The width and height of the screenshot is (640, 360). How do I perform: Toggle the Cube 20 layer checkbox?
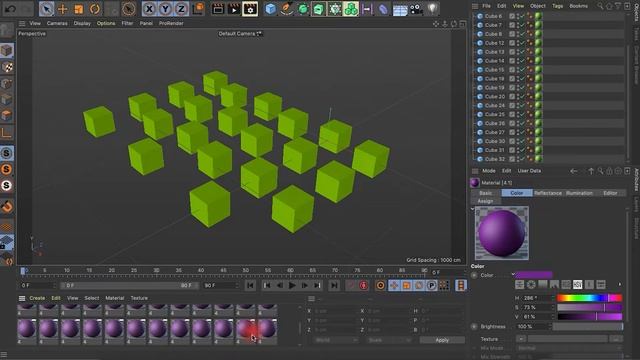512,97
